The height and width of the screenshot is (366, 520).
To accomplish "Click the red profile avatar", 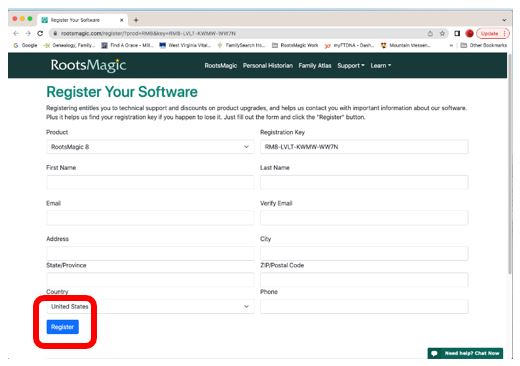I will point(469,33).
